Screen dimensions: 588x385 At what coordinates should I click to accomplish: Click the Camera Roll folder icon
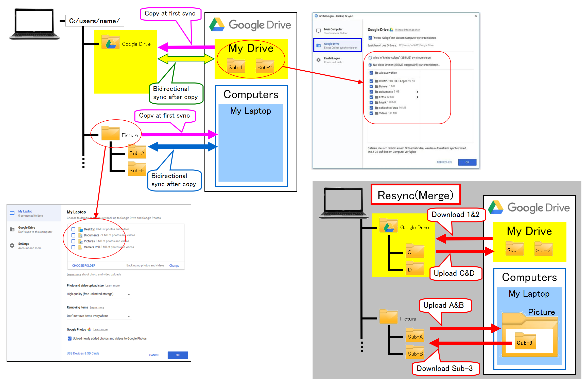[80, 247]
